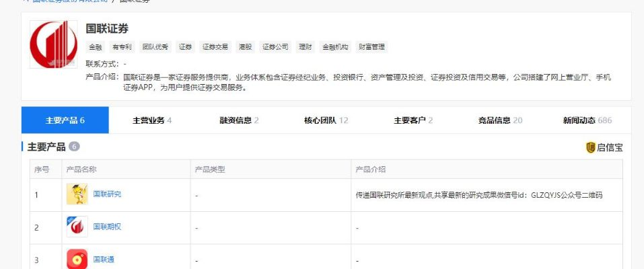Open the 国联通 product link
Image resolution: width=644 pixels, height=269 pixels.
[x=104, y=260]
